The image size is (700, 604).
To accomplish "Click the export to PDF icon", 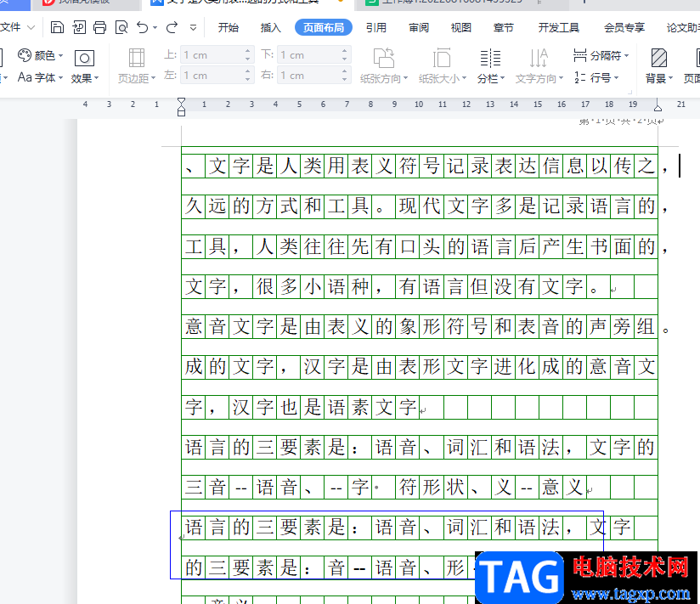I will click(78, 28).
